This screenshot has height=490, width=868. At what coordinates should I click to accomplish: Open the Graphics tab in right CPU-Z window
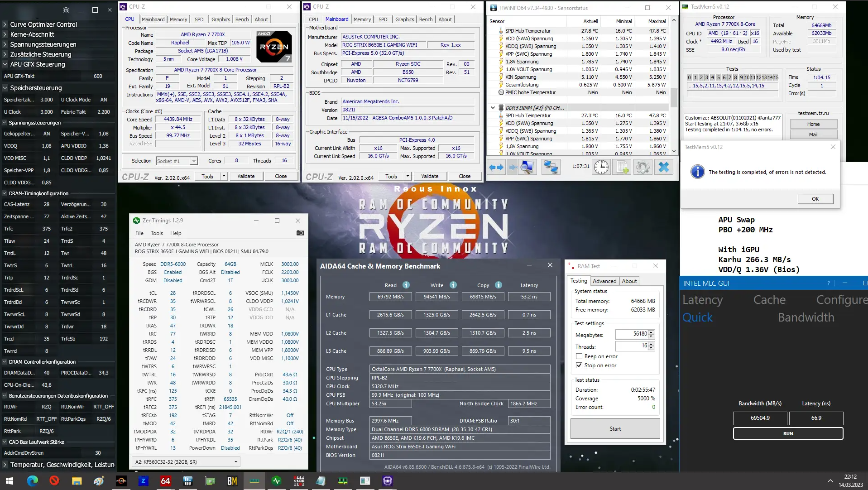404,19
